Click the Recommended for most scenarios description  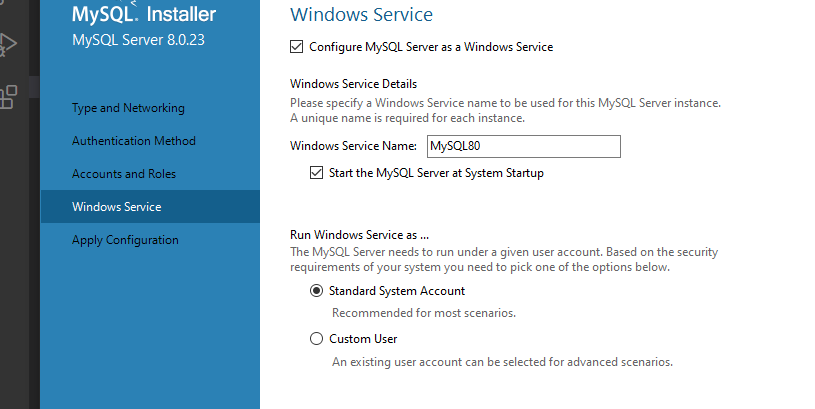[x=423, y=313]
